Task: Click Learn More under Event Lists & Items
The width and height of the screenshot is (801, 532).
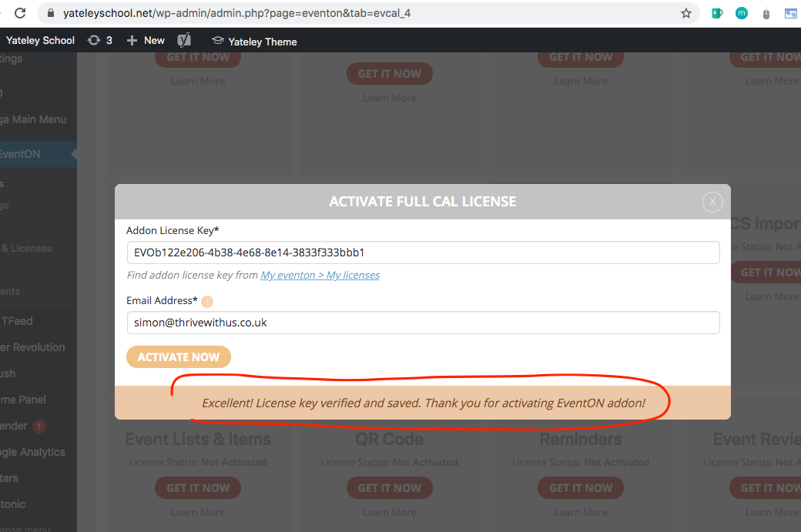Action: point(198,512)
